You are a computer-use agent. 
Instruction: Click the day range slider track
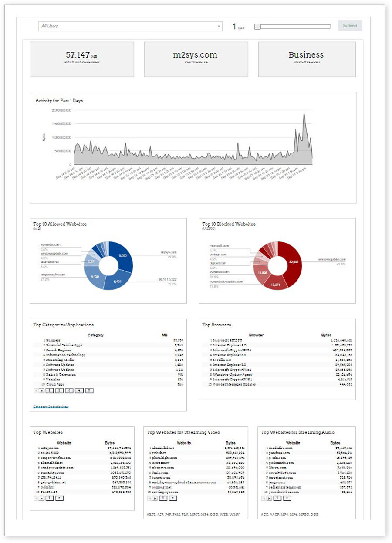[293, 27]
